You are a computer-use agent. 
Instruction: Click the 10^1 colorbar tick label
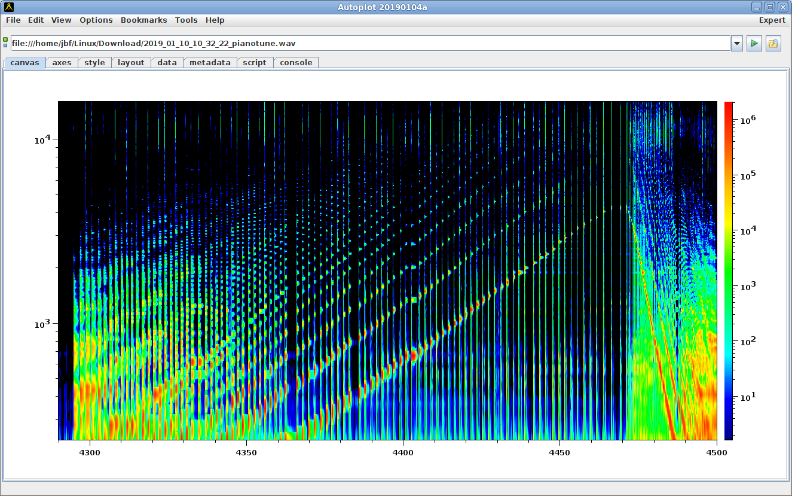tap(748, 397)
